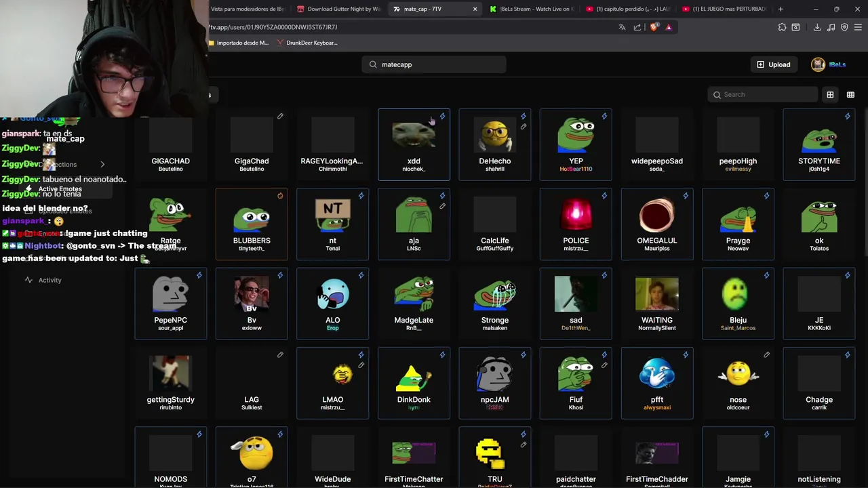The image size is (868, 488).
Task: Switch to the 'Vista para moderadores' browser tab
Action: (x=248, y=9)
